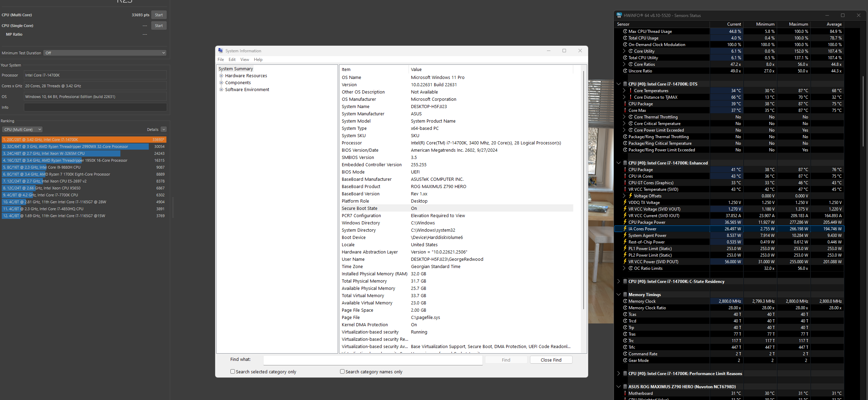Select the Xeon W-3265M ranking bar
868x400 pixels.
coord(84,153)
